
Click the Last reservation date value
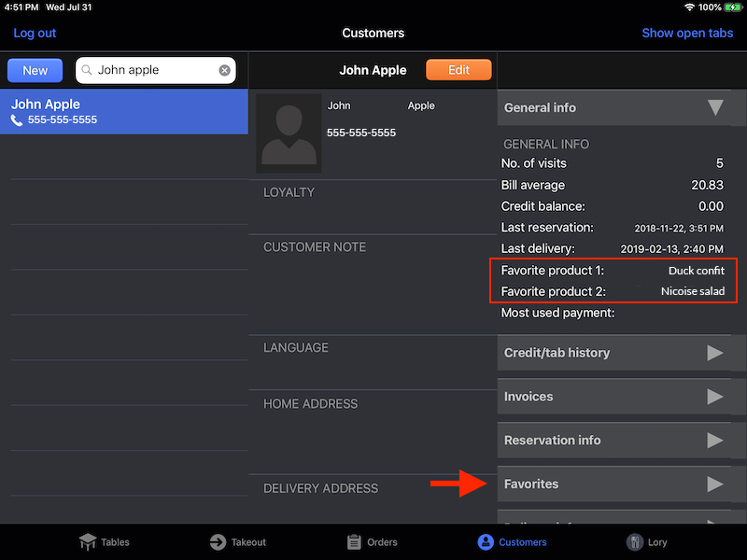click(x=679, y=228)
